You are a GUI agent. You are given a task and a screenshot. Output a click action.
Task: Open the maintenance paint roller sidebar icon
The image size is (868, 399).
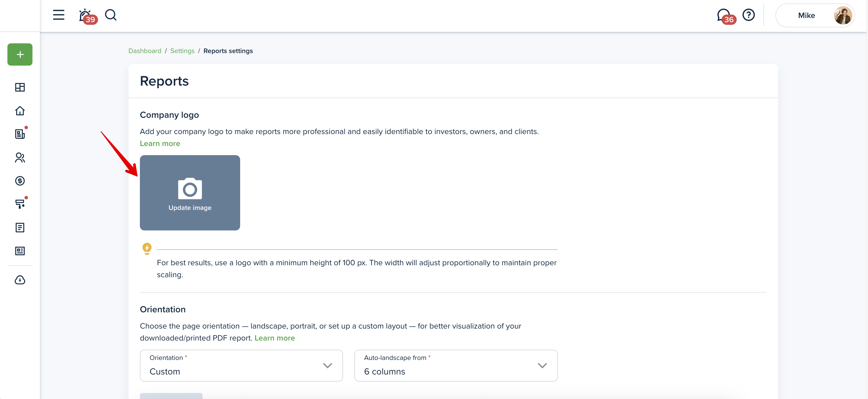pos(20,204)
